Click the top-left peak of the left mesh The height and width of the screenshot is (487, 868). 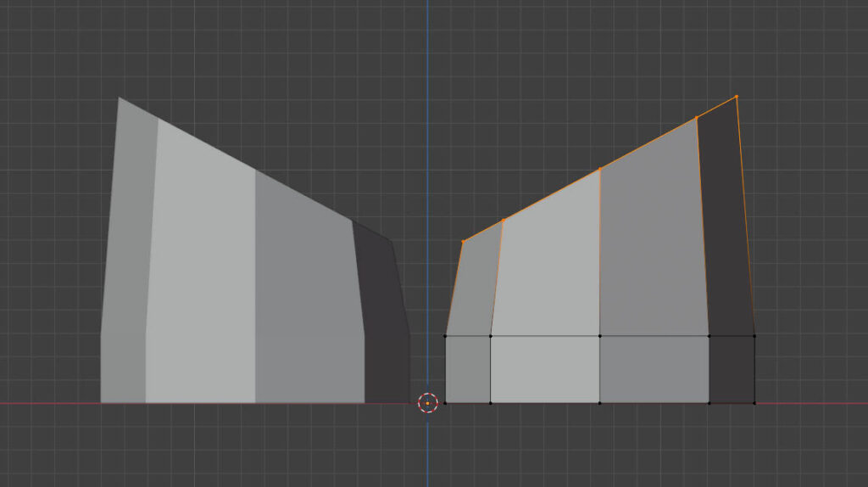coord(119,98)
